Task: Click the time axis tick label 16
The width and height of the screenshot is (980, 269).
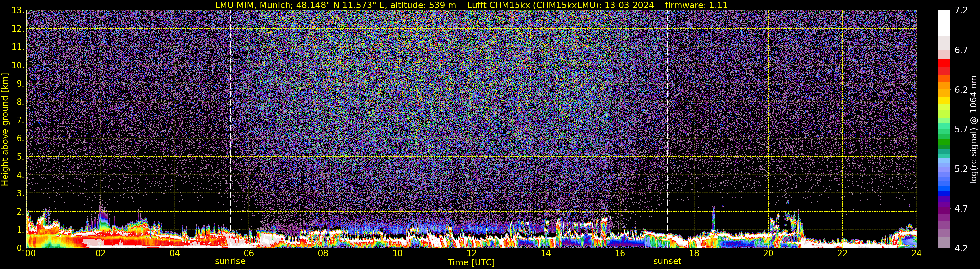Action: [x=620, y=253]
